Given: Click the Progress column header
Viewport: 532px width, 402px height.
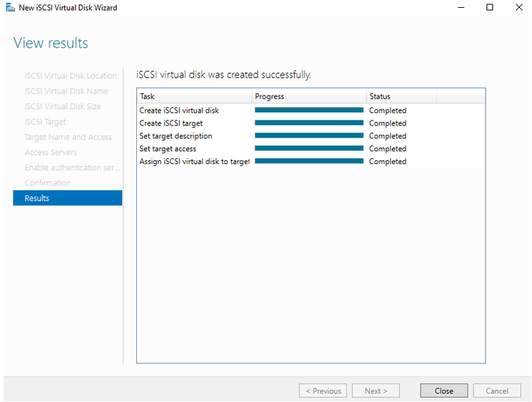Looking at the screenshot, I should (x=309, y=96).
